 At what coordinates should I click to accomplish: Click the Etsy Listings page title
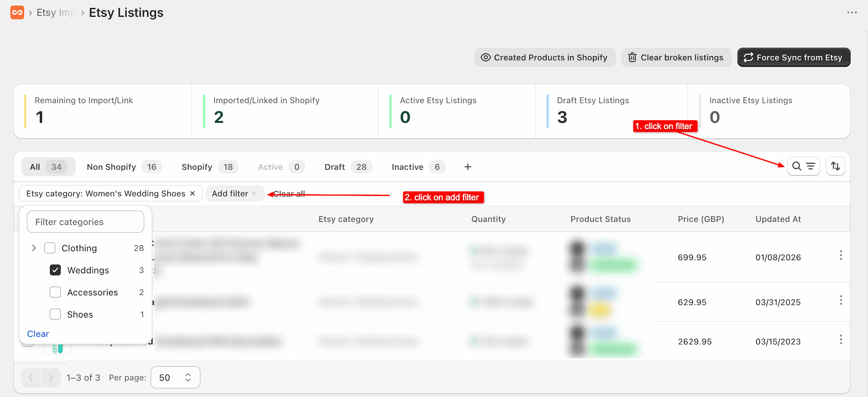(x=126, y=13)
